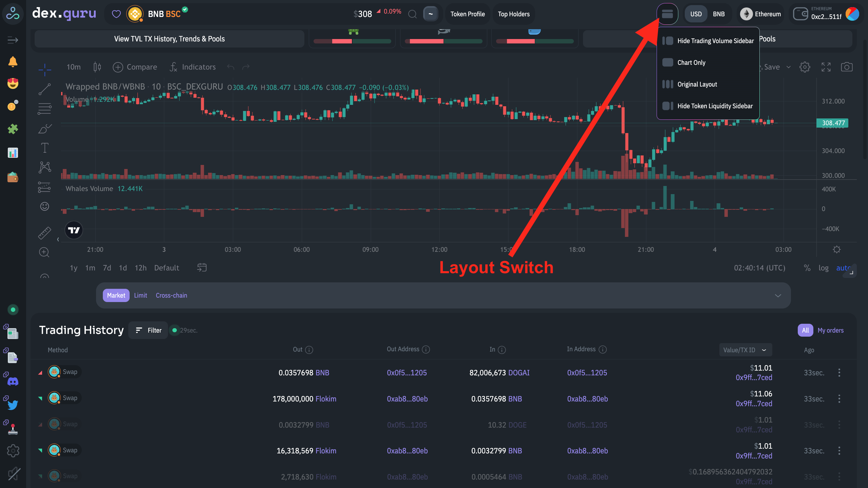Click the heart favorite icon beside BNB
The height and width of the screenshot is (488, 868).
pyautogui.click(x=116, y=14)
